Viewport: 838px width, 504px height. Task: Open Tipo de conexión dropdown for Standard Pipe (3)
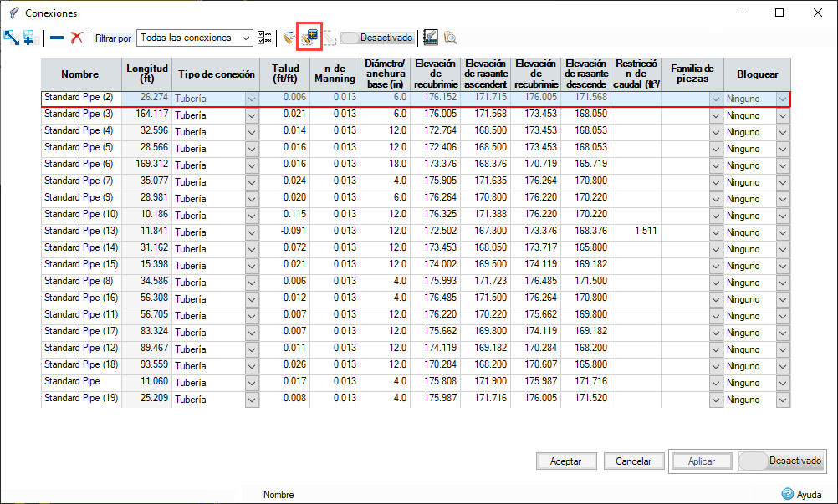coord(252,116)
